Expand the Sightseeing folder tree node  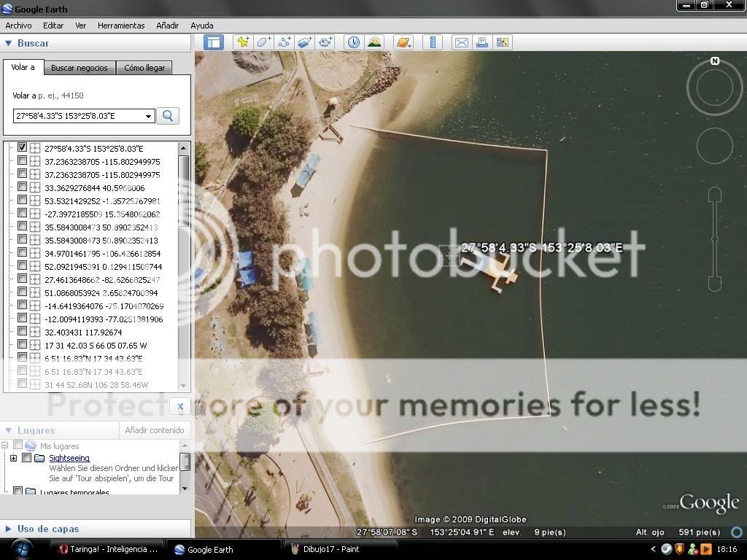tap(13, 458)
